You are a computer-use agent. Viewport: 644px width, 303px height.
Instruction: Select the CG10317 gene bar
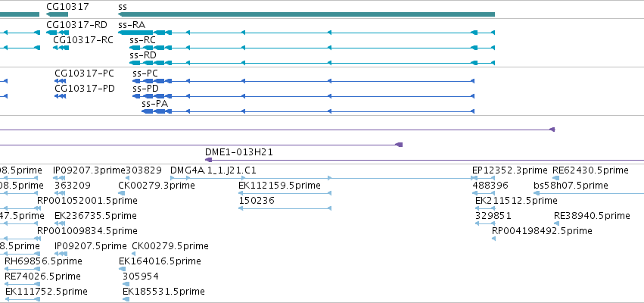click(x=57, y=14)
